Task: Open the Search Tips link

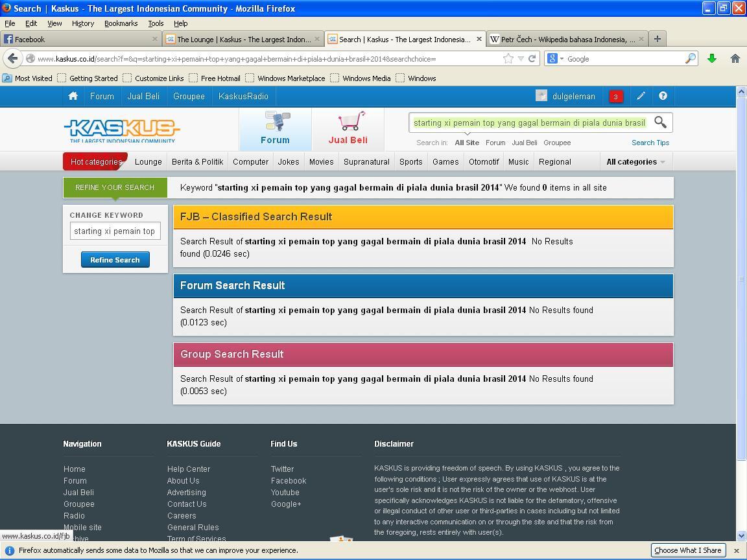Action: click(650, 143)
